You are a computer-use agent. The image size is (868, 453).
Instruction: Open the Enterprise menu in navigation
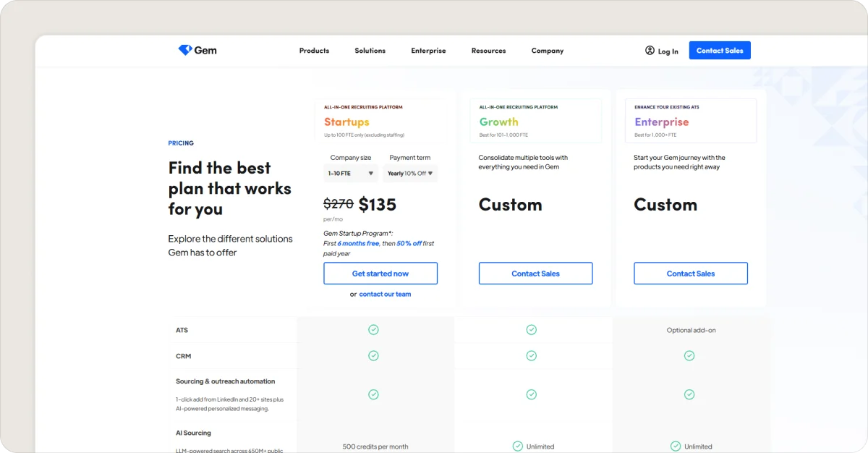tap(428, 51)
